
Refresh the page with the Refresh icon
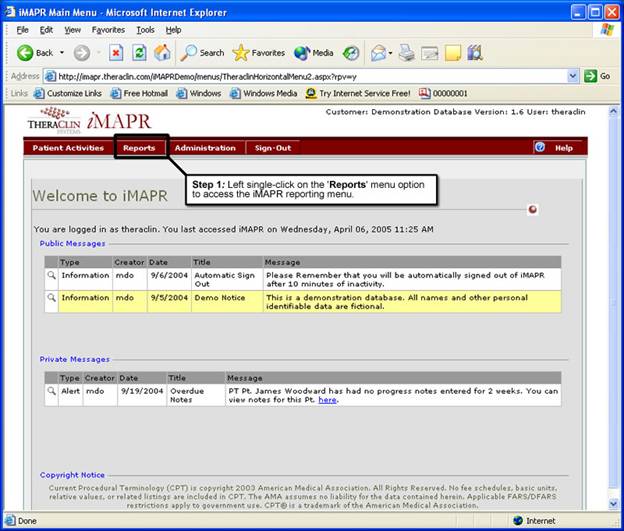(139, 52)
